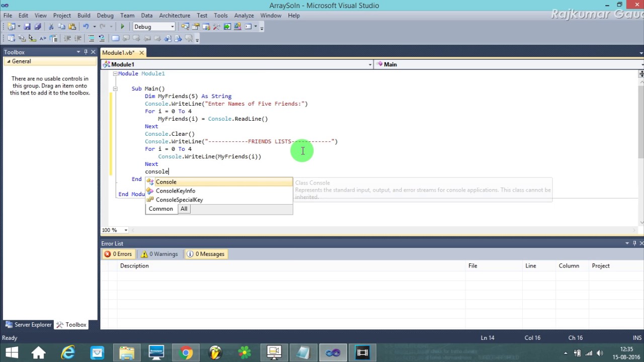This screenshot has height=362, width=644.
Task: Collapse the Module Module1 code region
Action: (x=115, y=73)
